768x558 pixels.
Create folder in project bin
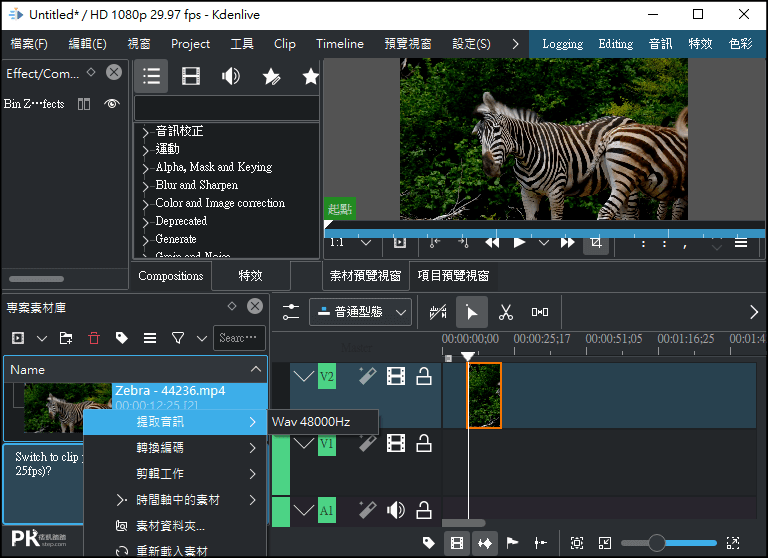(66, 338)
